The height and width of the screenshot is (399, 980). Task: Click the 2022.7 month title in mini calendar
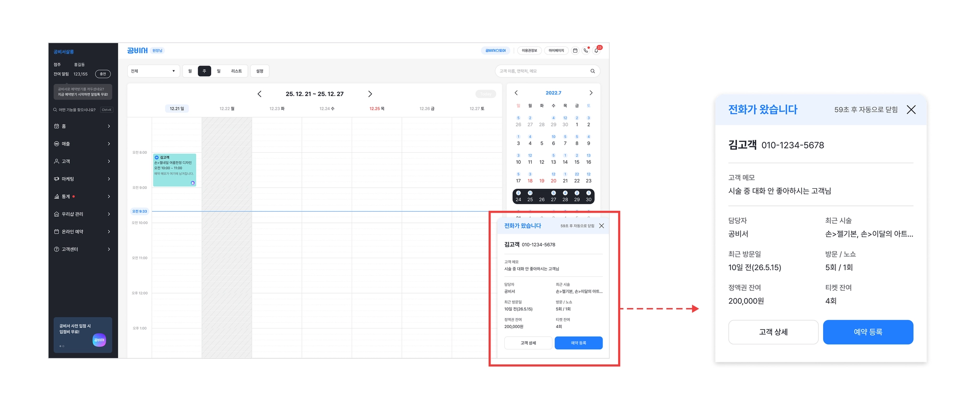[553, 93]
